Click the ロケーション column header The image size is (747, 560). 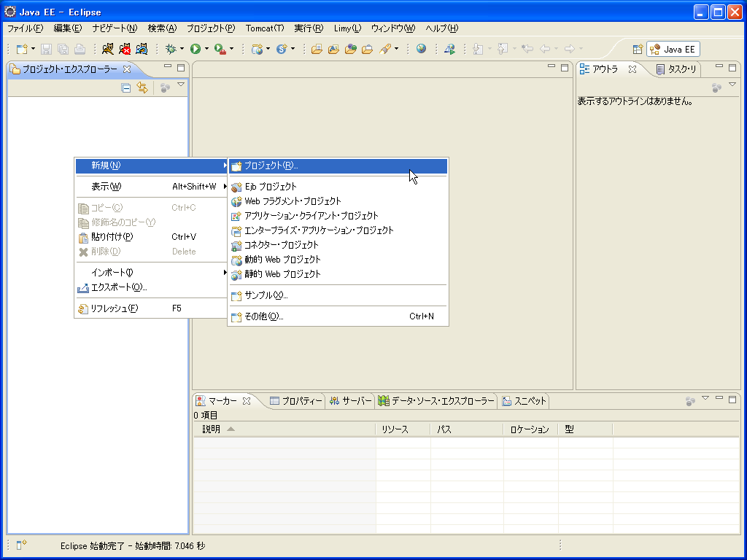click(530, 429)
